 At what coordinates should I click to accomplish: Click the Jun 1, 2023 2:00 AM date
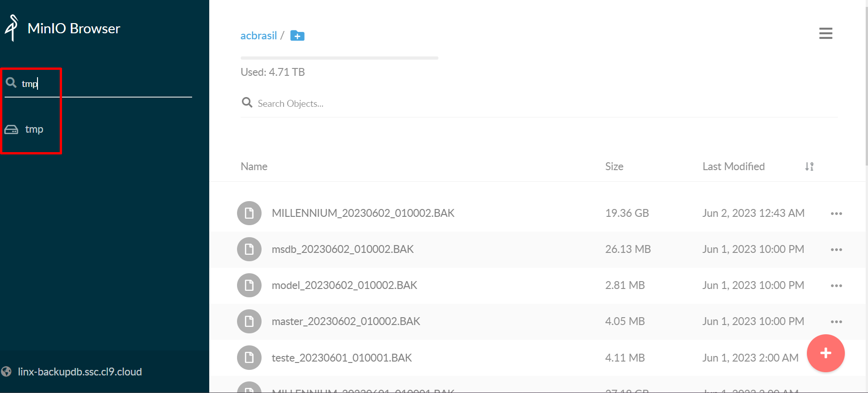pos(750,358)
